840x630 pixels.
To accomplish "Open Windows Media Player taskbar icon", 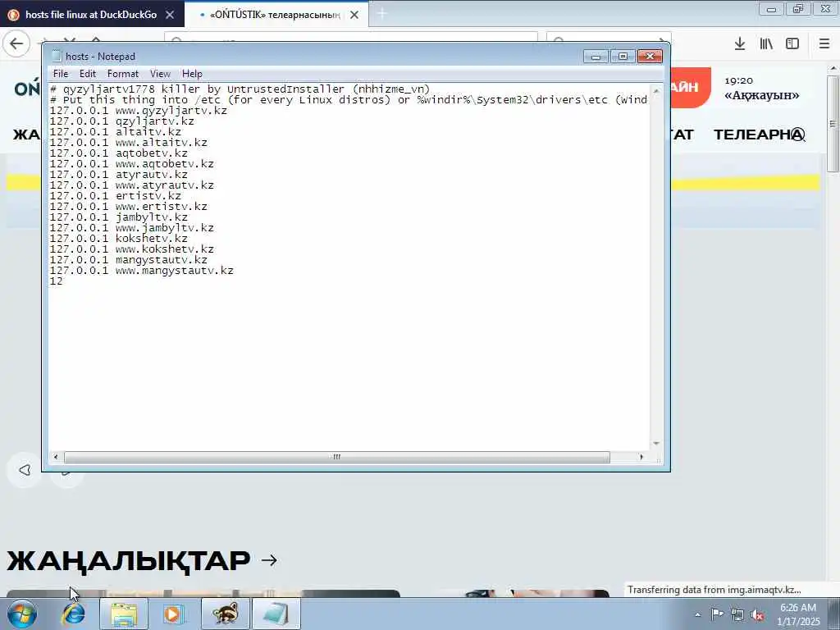I will click(173, 614).
